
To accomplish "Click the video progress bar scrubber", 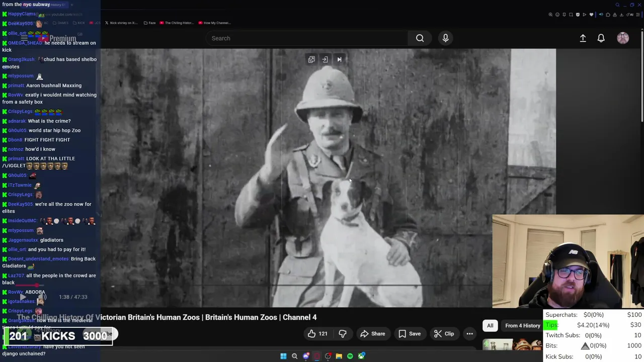I will click(x=36, y=286).
